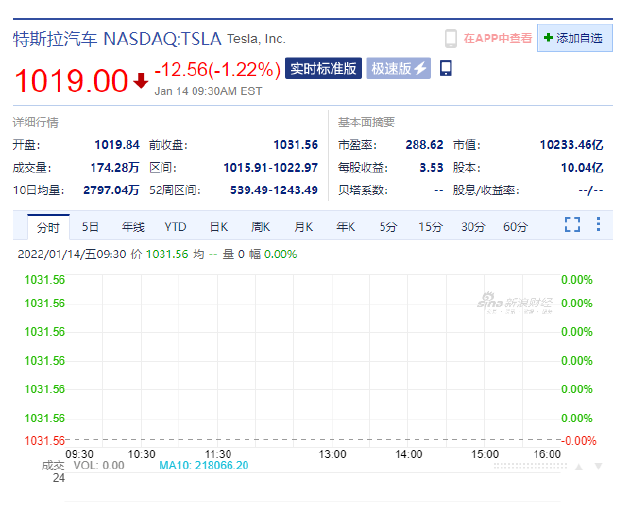Click the mobile device icon beside 极速版
The width and height of the screenshot is (630, 510).
click(x=446, y=68)
